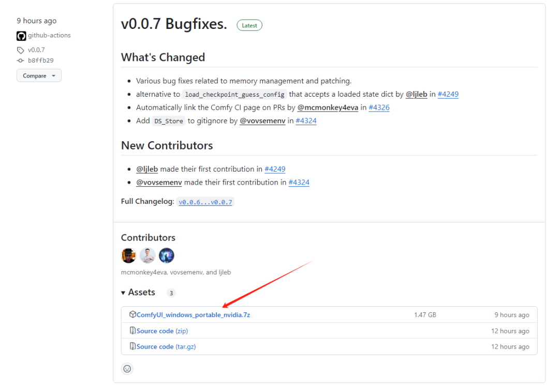Open mcmonkey4eva's contributor avatar
Image resolution: width=559 pixels, height=392 pixels.
[129, 255]
